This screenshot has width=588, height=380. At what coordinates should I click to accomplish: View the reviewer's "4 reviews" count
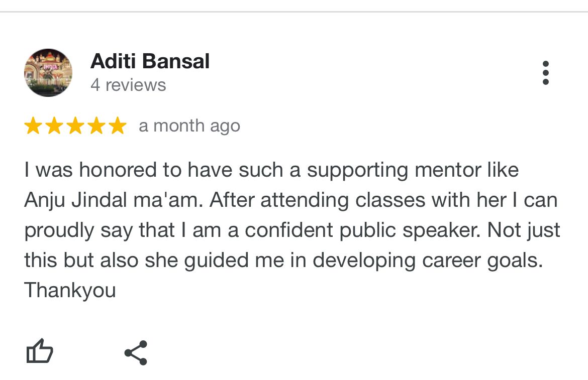click(x=128, y=85)
